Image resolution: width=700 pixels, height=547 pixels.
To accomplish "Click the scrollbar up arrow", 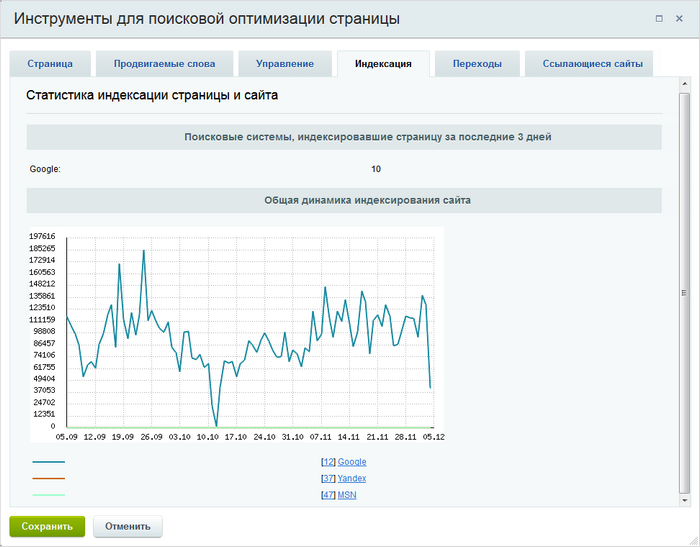I will coord(684,84).
